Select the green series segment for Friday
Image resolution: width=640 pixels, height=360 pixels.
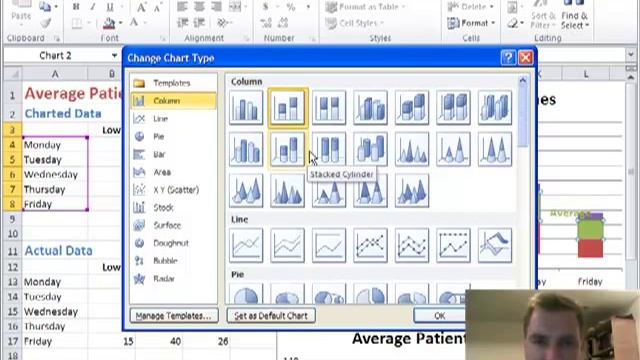(x=590, y=230)
